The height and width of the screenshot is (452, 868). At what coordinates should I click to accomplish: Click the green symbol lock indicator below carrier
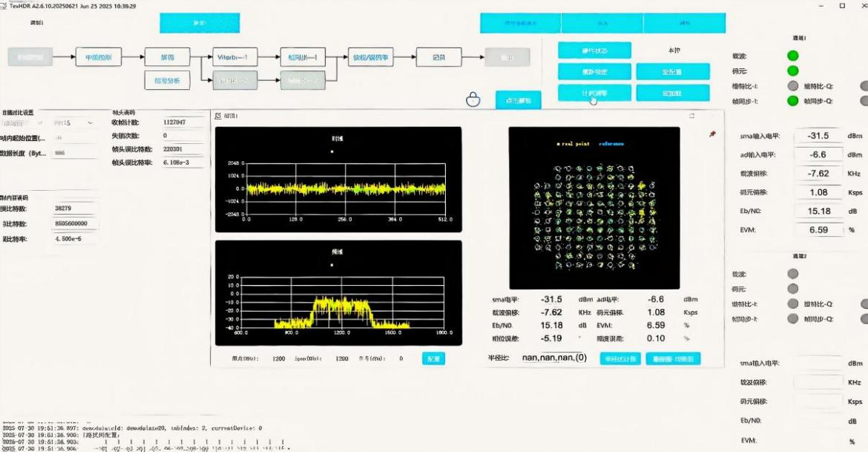coord(793,71)
